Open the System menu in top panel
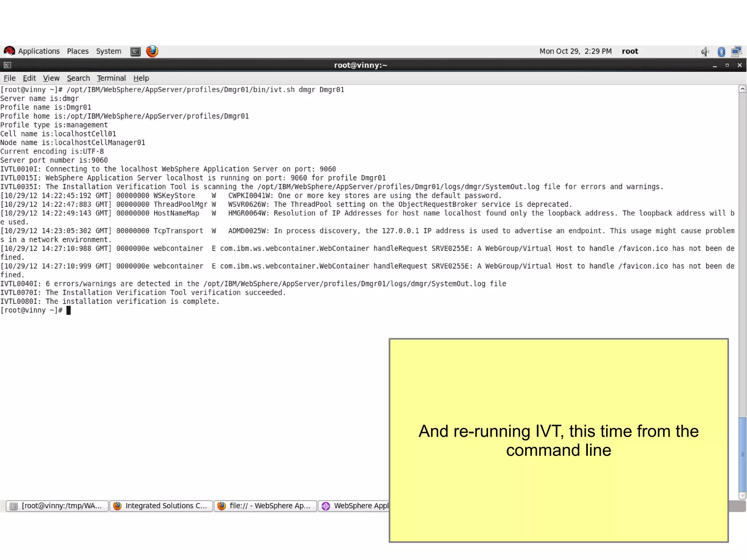The height and width of the screenshot is (560, 747). 109,51
